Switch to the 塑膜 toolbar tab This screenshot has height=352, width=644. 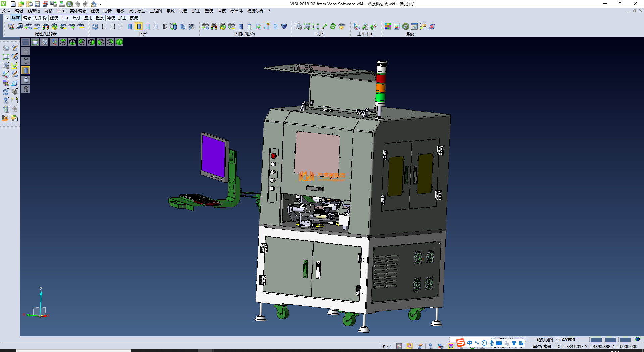99,18
